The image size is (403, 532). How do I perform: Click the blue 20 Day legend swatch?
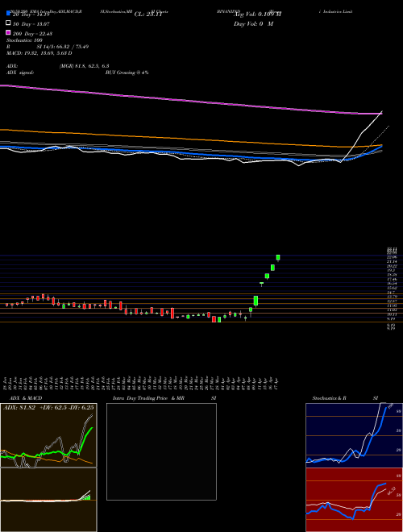[x=8, y=14]
